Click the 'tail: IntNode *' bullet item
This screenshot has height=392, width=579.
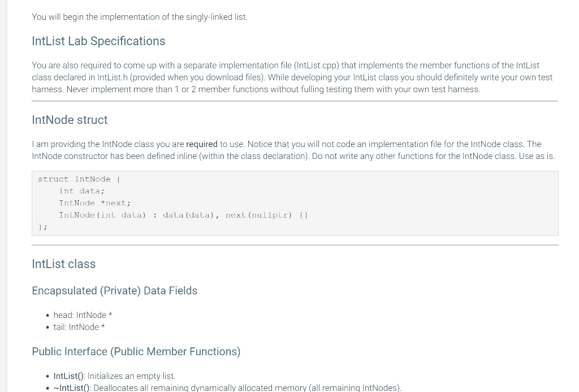(x=79, y=327)
